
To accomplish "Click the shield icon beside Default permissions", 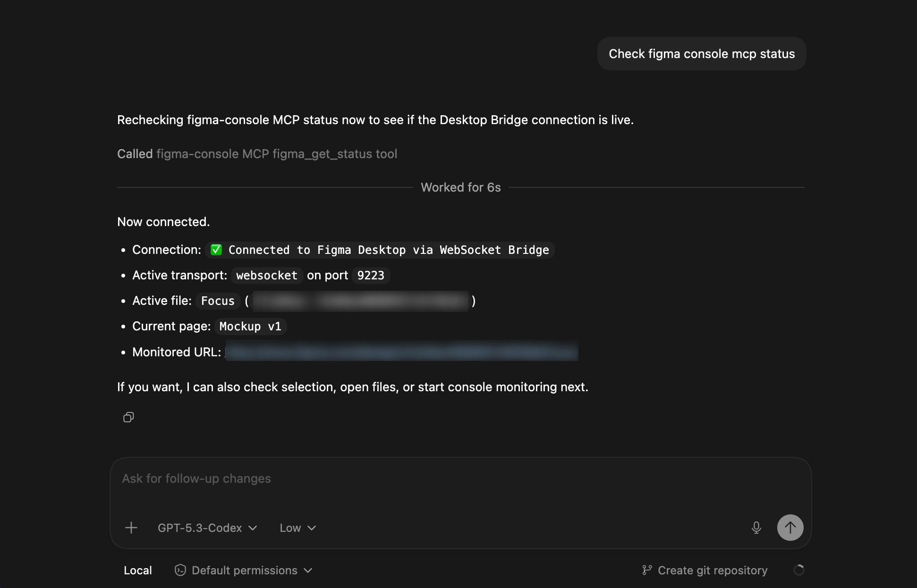I will 180,570.
